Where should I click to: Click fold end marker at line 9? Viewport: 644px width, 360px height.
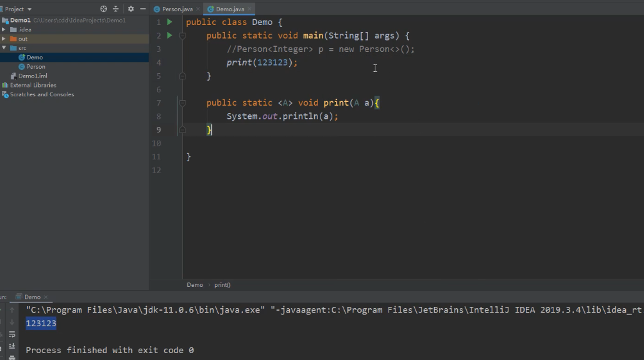pyautogui.click(x=182, y=130)
